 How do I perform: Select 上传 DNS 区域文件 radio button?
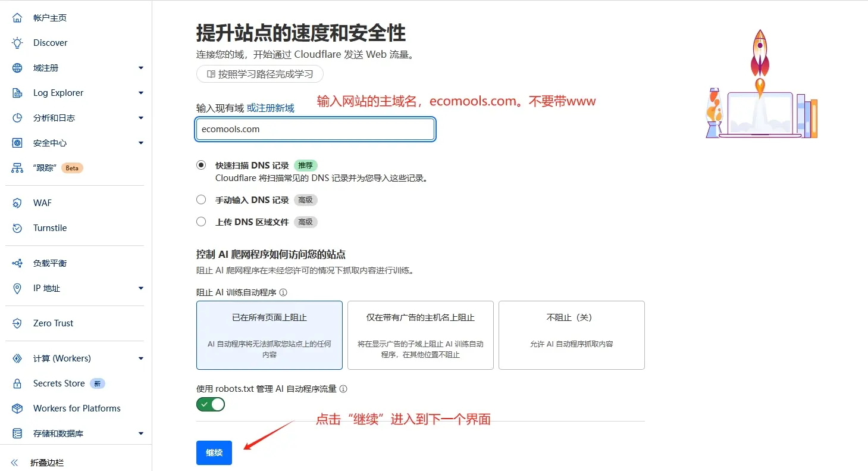click(201, 222)
